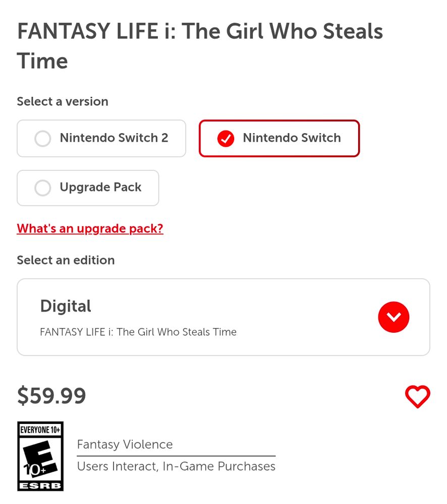Click the $59.99 price label
This screenshot has height=504, width=447.
(x=51, y=395)
